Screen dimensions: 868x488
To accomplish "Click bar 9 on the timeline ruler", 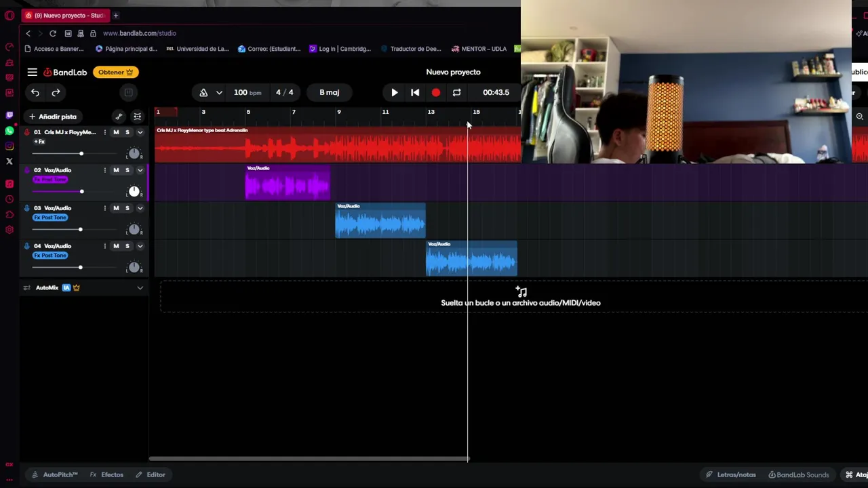I will point(339,112).
